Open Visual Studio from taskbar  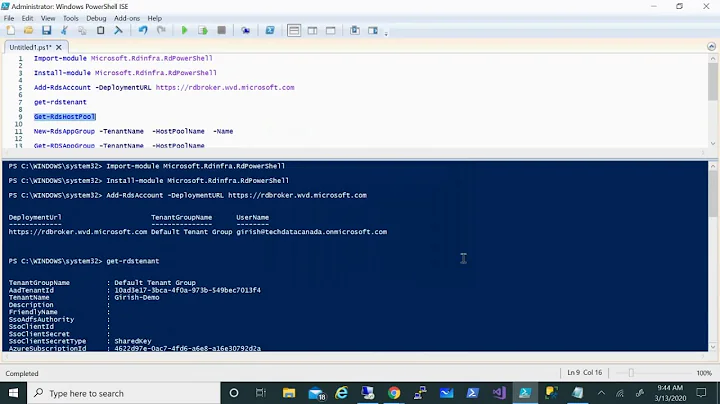click(499, 393)
